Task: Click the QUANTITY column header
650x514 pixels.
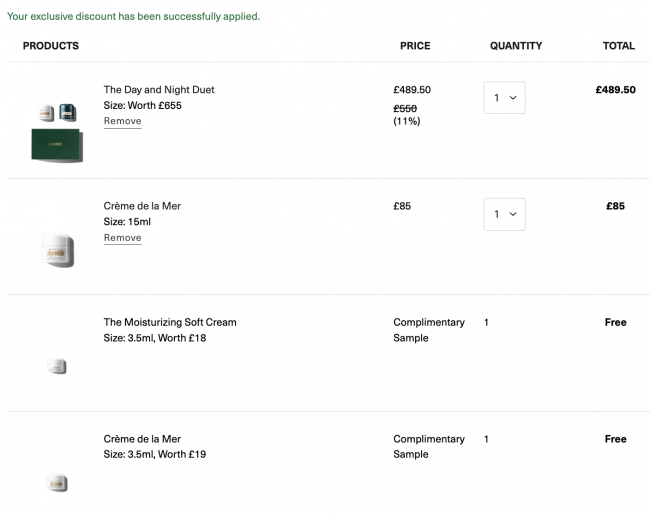Action: coord(516,46)
